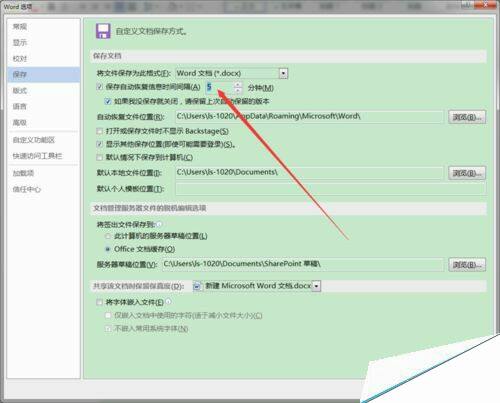
Task: Toggle 仅嵌入文档中使用的字符 checkbox
Action: 108,315
